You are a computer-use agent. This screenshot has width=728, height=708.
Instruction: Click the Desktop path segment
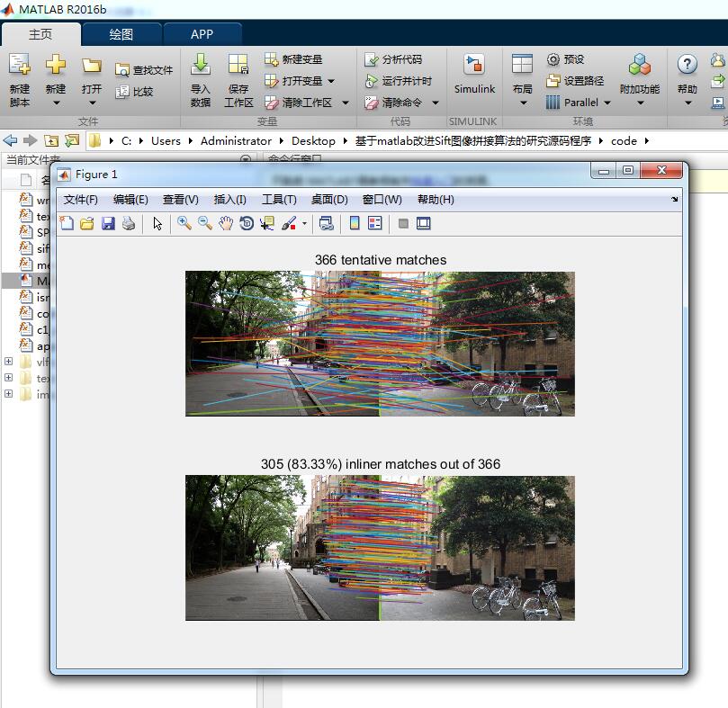(313, 140)
